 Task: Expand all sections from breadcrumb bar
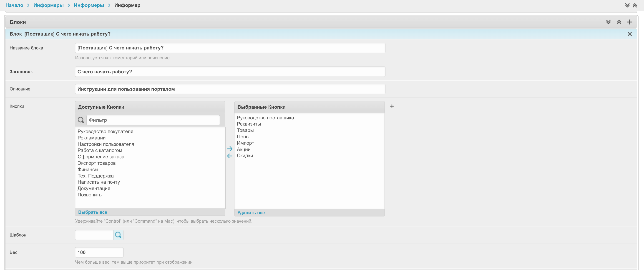click(x=627, y=5)
